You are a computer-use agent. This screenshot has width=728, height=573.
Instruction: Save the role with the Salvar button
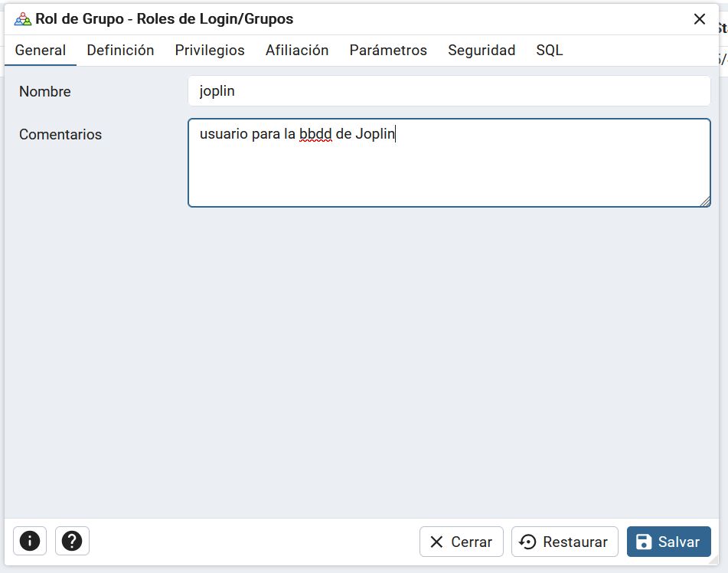click(668, 542)
